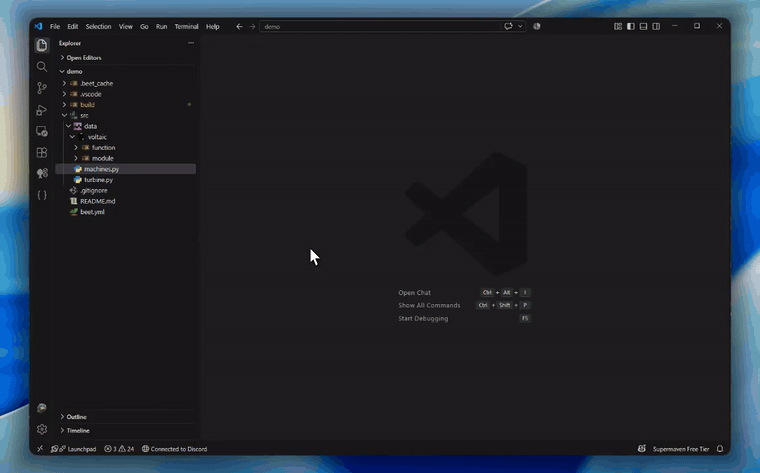Toggle the primary side bar layout button
Screen dimensions: 760x473
point(631,26)
